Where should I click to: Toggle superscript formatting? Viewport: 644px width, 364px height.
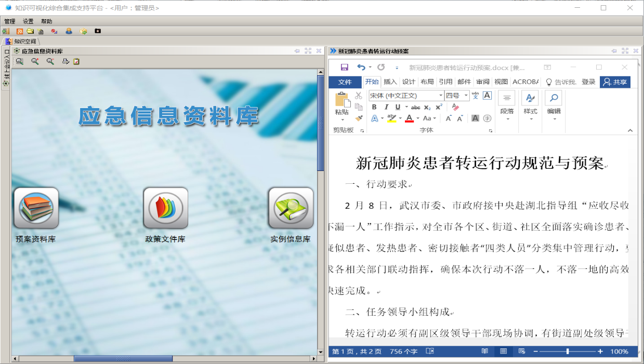(439, 107)
